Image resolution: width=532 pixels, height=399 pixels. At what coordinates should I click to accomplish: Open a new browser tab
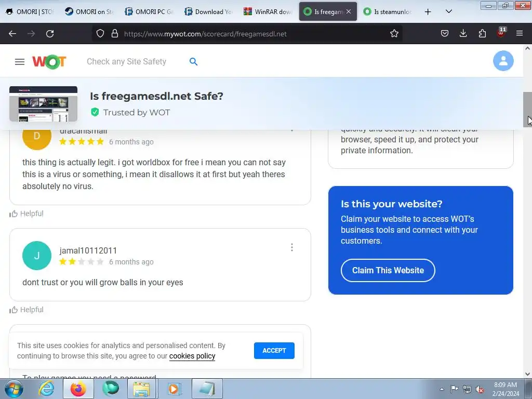click(428, 12)
